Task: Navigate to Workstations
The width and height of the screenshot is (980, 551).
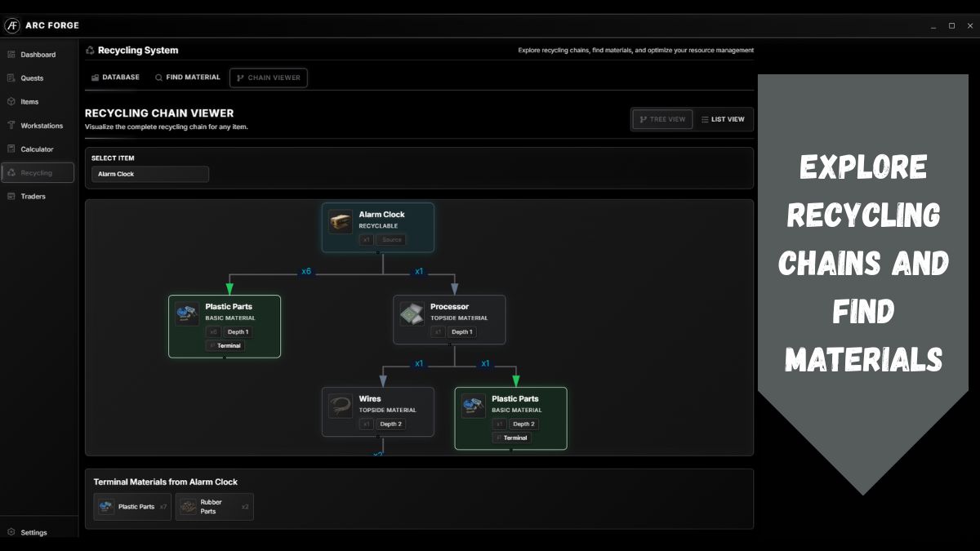Action: point(38,126)
